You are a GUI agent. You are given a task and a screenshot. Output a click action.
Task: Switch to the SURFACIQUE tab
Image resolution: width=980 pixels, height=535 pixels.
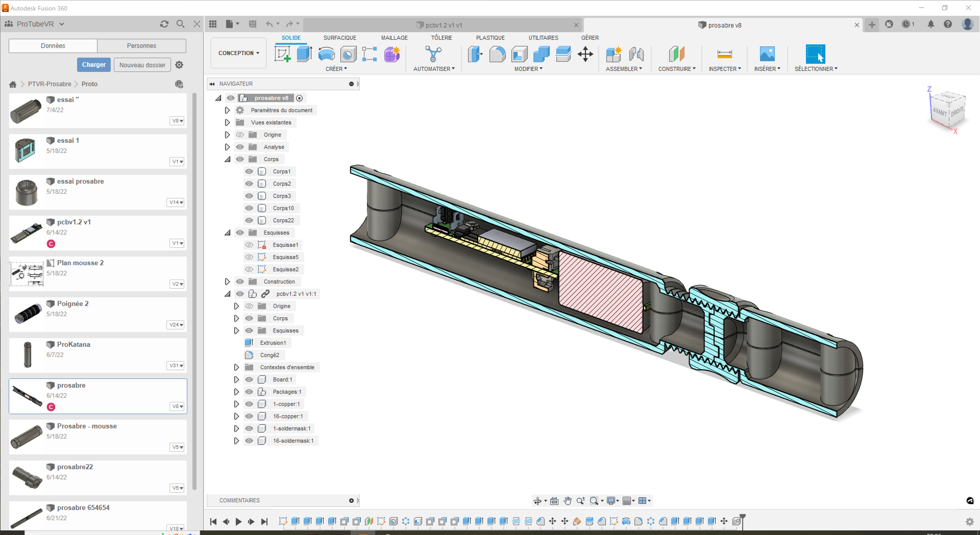(x=340, y=38)
